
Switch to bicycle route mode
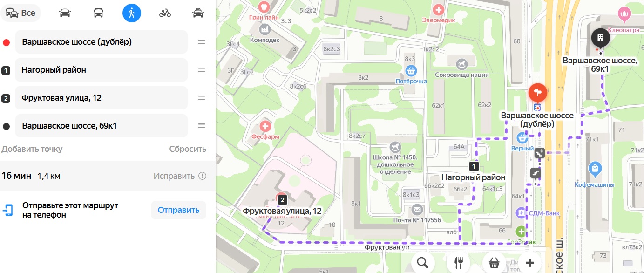pyautogui.click(x=165, y=13)
